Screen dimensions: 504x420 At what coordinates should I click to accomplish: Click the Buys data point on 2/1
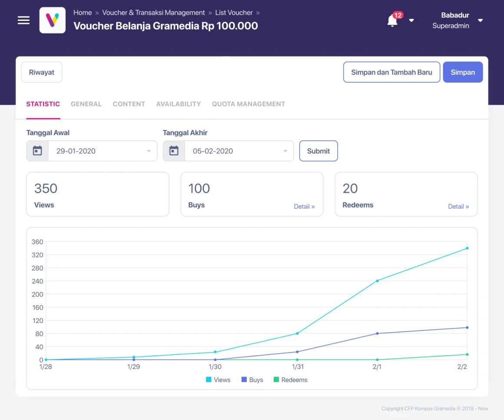click(x=378, y=333)
